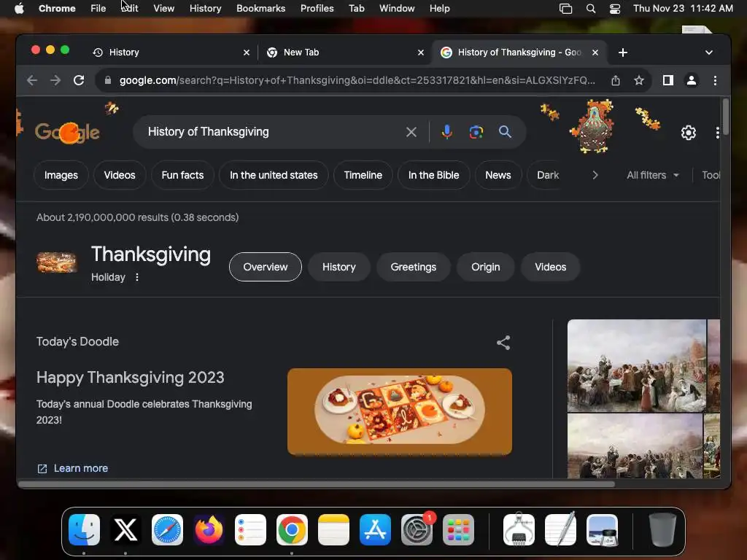
Task: Expand tab search chevron
Action: (x=709, y=52)
